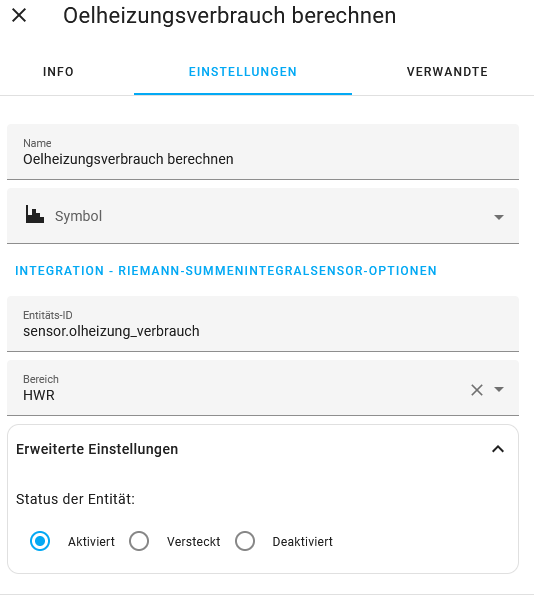Click the Name input field

point(263,152)
